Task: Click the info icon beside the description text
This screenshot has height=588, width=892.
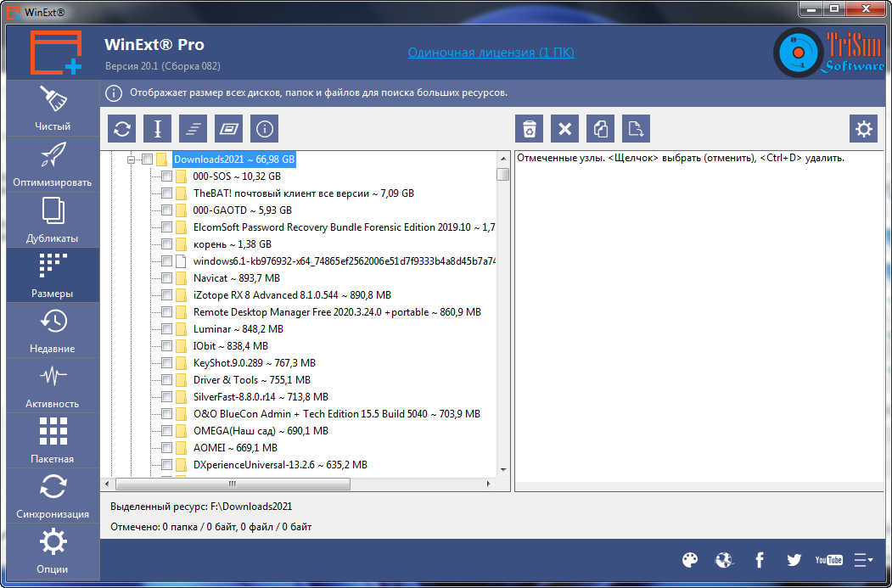Action: [x=114, y=92]
